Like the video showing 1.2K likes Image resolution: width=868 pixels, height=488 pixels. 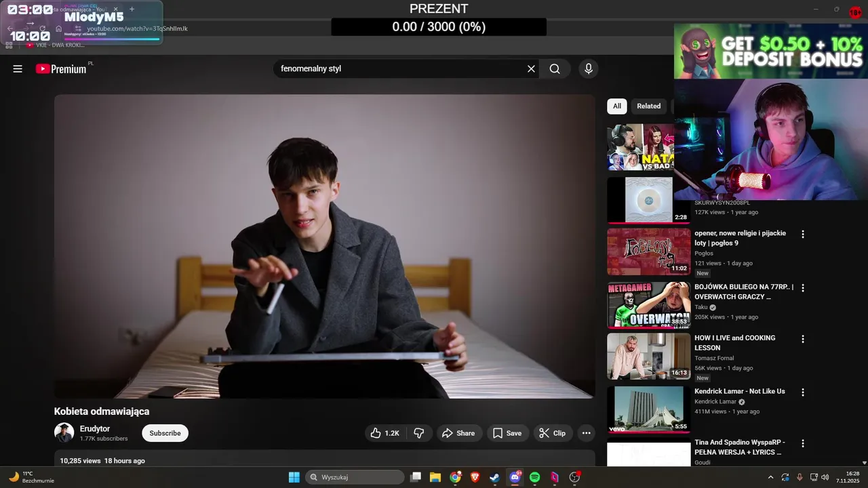[384, 433]
